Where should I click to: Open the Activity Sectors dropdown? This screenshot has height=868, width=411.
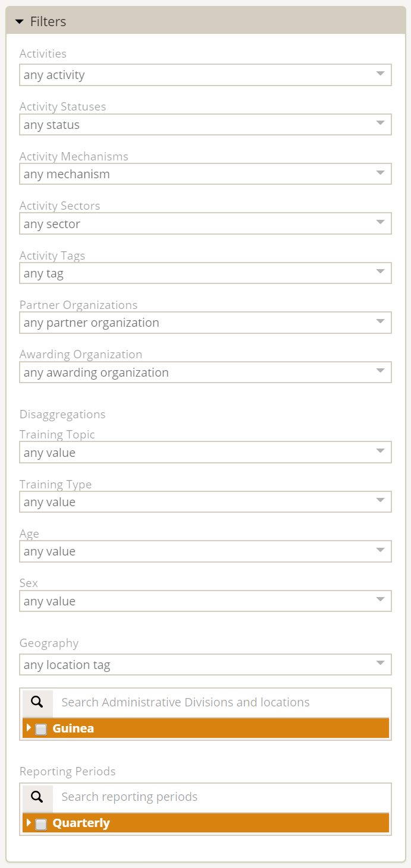pos(205,224)
